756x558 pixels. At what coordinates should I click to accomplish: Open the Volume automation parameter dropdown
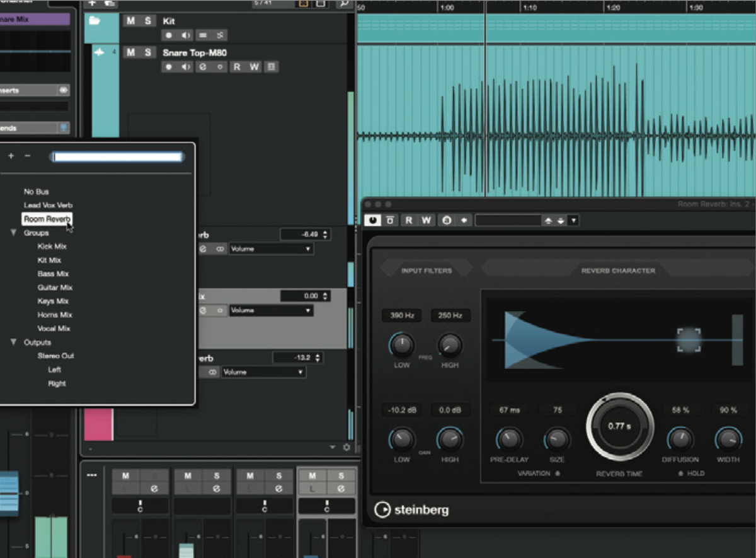click(x=271, y=248)
